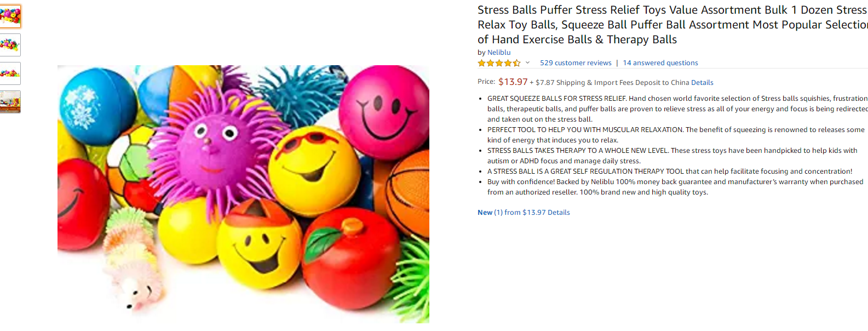The height and width of the screenshot is (331, 868).
Task: Select the second product thumbnail
Action: pos(10,45)
